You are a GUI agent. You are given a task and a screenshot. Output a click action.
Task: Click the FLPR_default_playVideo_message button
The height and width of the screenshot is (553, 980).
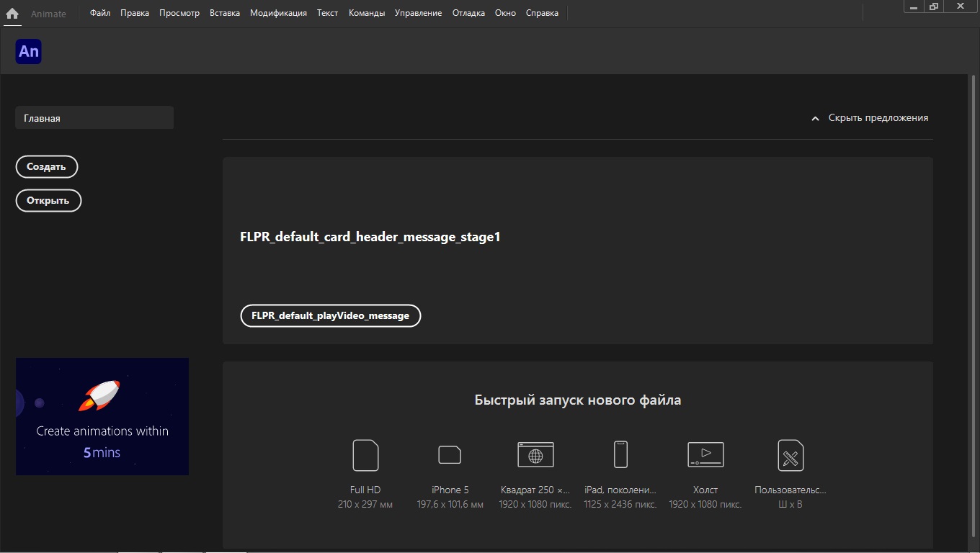330,315
